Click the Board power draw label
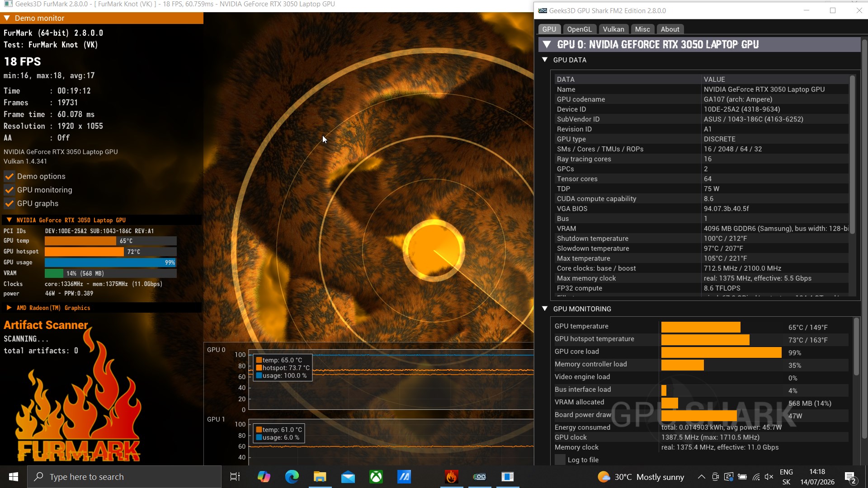868x488 pixels. click(583, 415)
